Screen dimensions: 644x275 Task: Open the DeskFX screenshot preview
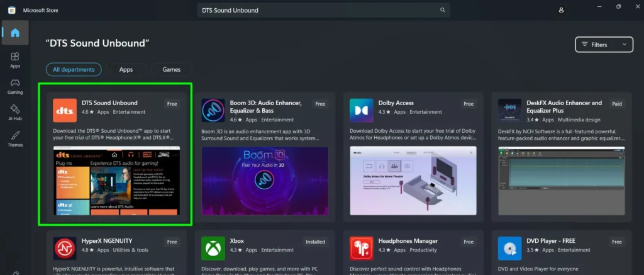click(562, 181)
